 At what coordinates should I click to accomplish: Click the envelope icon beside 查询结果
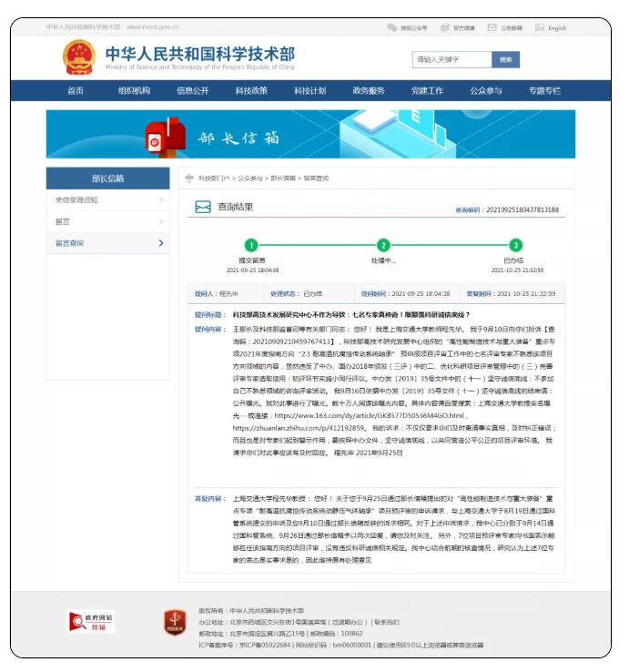click(204, 208)
